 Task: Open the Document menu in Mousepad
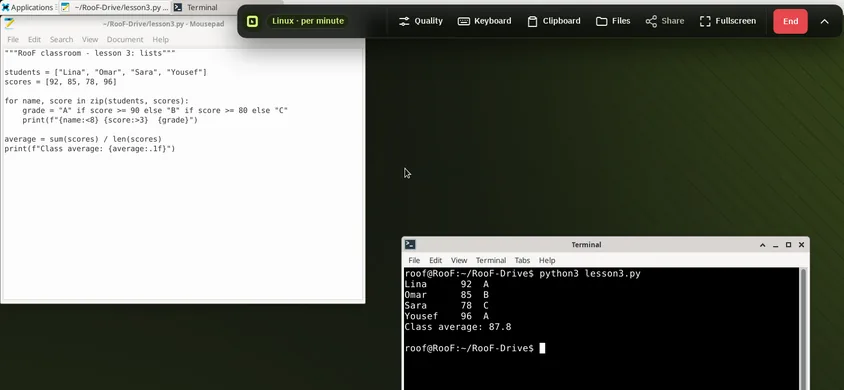pyautogui.click(x=125, y=39)
